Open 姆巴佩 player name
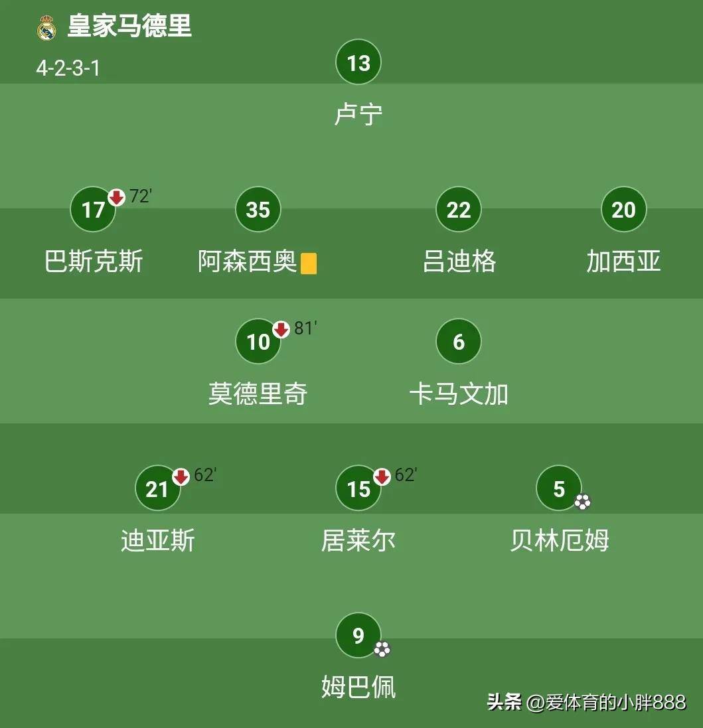 pos(358,686)
